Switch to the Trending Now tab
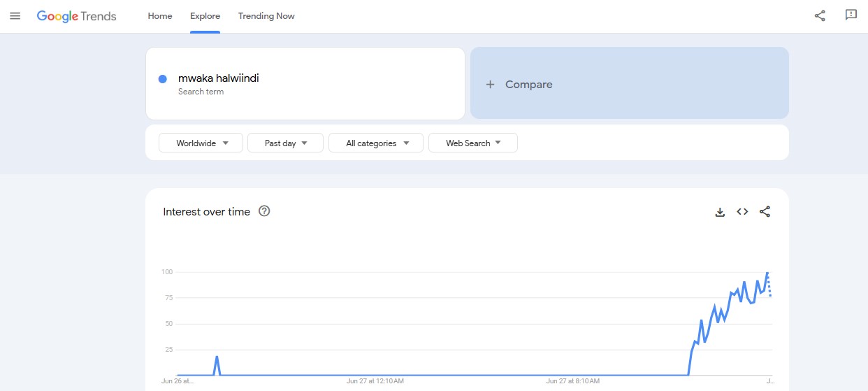The height and width of the screenshot is (391, 868). [x=266, y=16]
